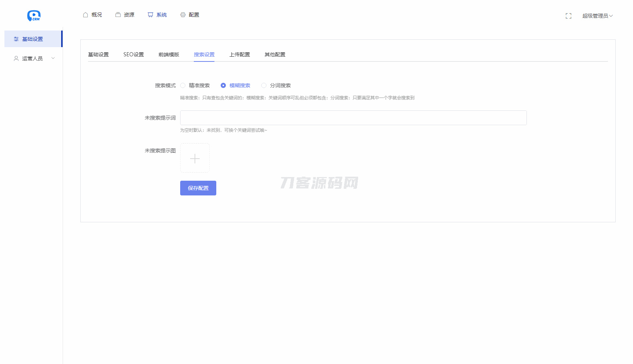Click the plus box to upload 未搜索提示图

195,158
